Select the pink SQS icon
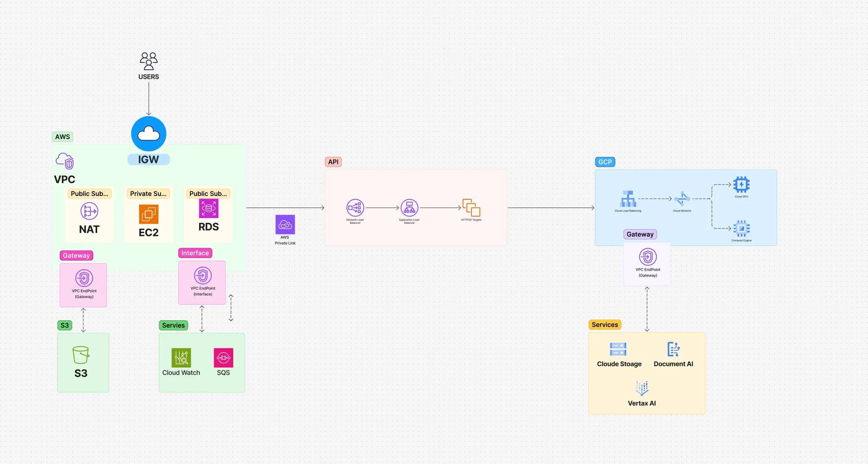The image size is (868, 464). pyautogui.click(x=223, y=358)
